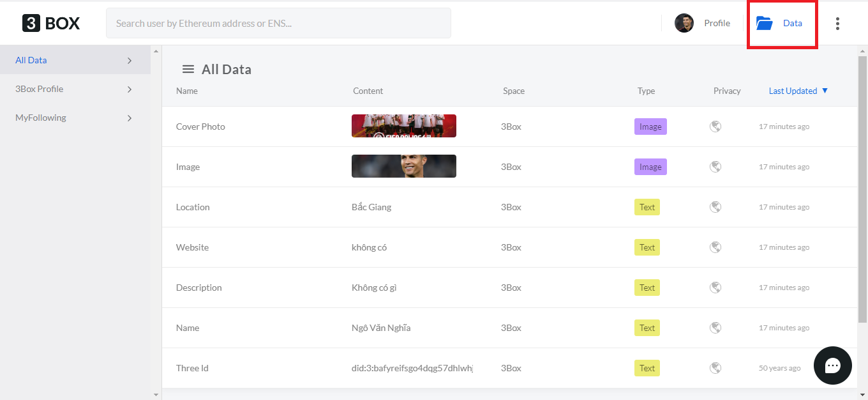This screenshot has width=868, height=400.
Task: Open the chat support bubble
Action: (832, 365)
